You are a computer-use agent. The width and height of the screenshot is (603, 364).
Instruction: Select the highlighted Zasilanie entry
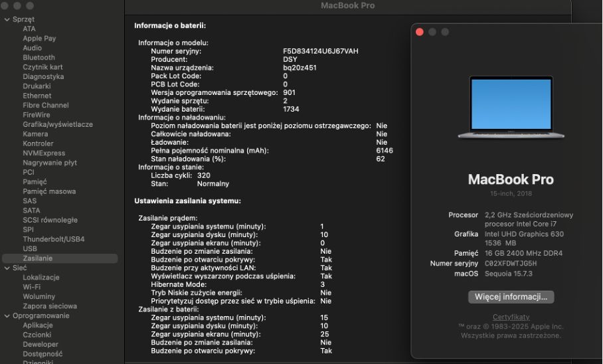coord(60,258)
